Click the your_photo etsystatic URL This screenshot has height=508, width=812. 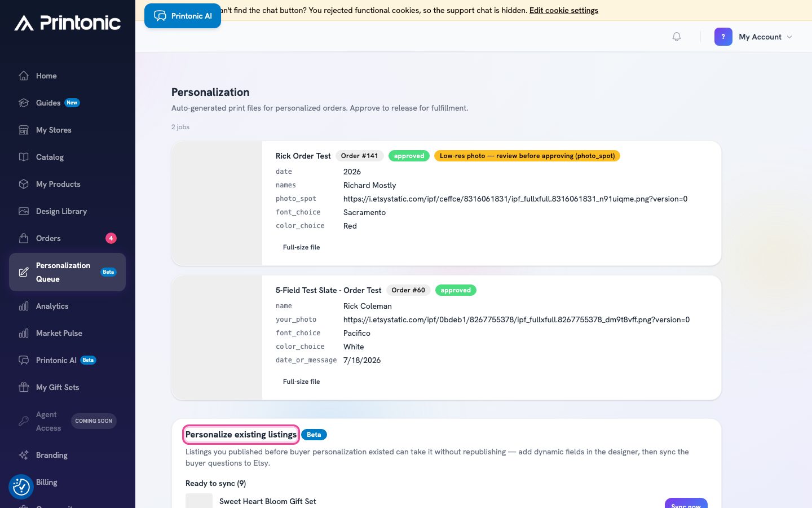tap(517, 319)
